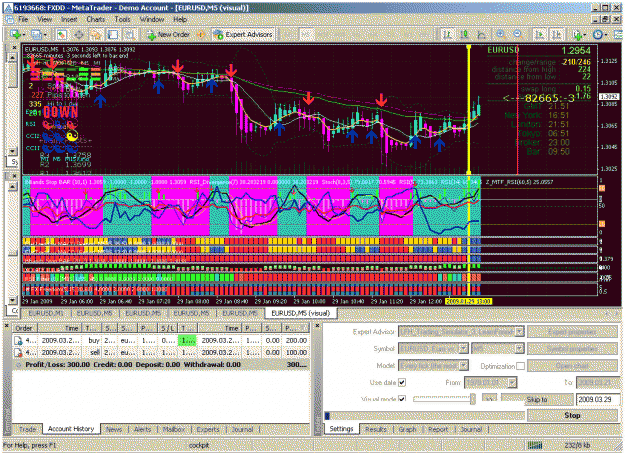Viewport: 625px width, 453px height.
Task: Click the Open chart button
Action: coord(572,366)
